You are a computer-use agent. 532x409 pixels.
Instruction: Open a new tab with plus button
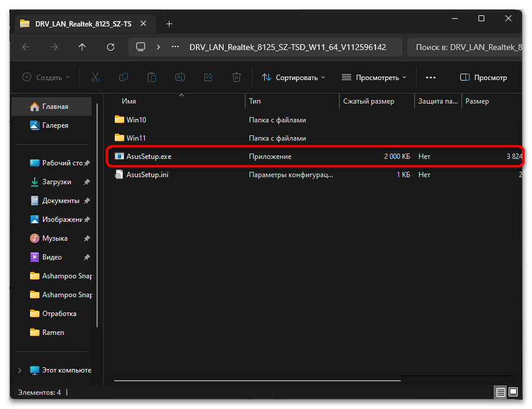(x=169, y=24)
